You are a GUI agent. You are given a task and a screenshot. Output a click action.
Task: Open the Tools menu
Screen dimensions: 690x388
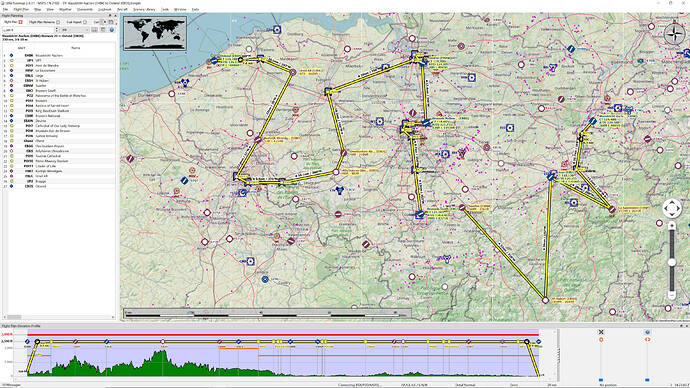(165, 9)
